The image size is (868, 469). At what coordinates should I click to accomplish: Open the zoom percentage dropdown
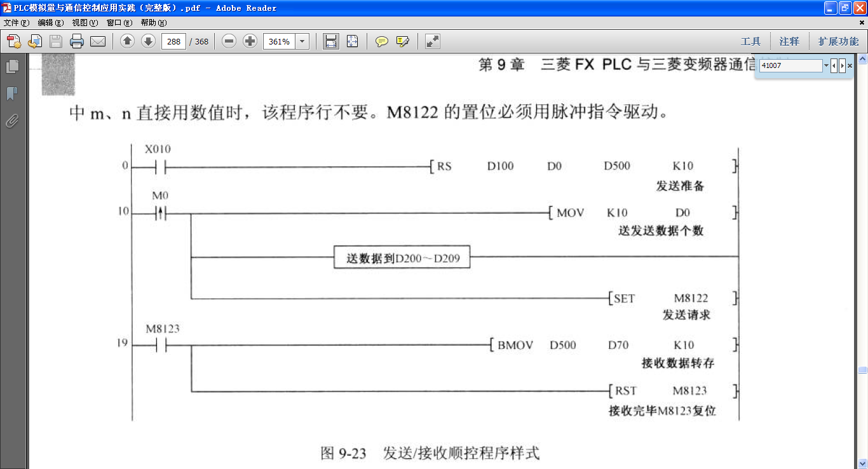click(x=302, y=42)
